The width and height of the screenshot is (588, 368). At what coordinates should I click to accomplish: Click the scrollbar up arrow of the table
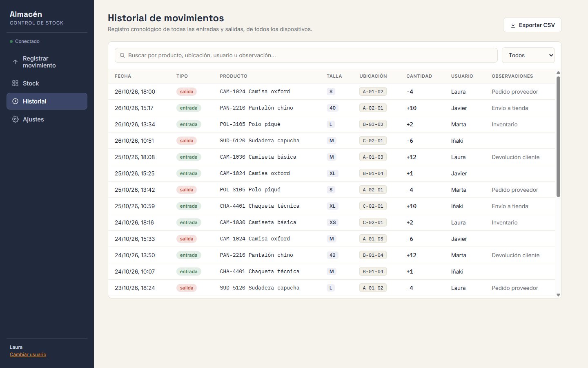click(558, 73)
